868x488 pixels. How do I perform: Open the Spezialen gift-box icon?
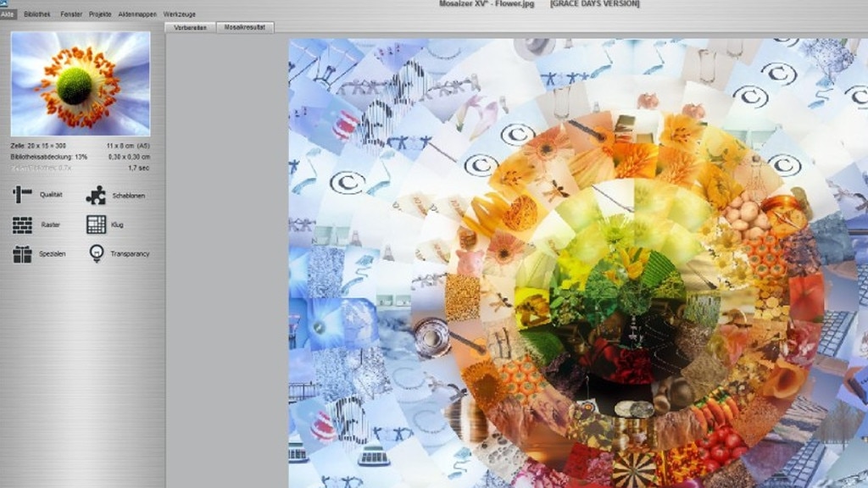pyautogui.click(x=22, y=254)
